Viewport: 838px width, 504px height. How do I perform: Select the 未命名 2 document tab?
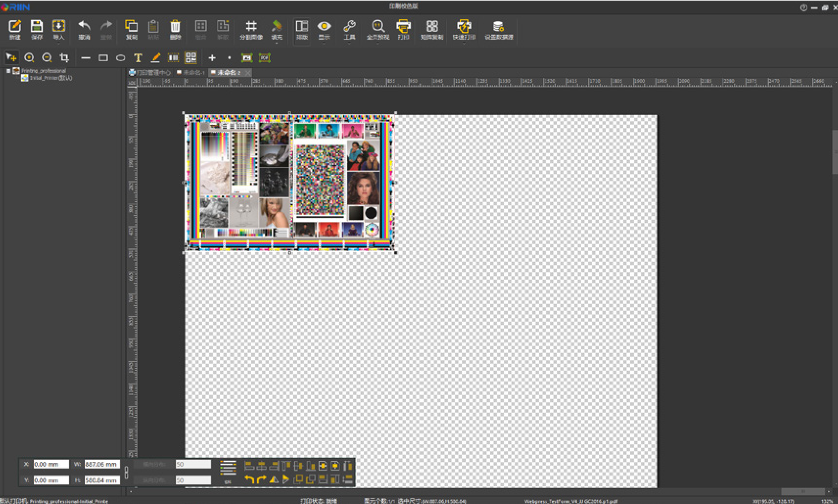[225, 73]
